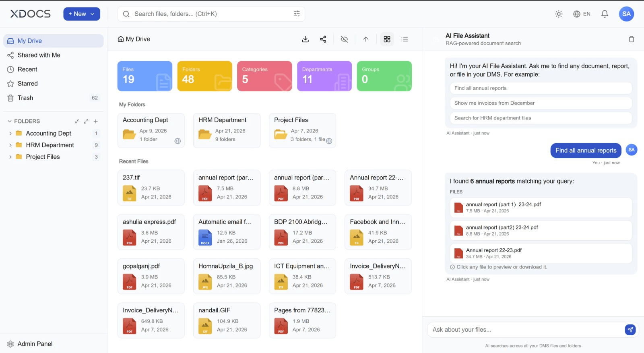The image size is (644, 353).
Task: Select suggestion Find all annual reports
Action: tap(541, 88)
